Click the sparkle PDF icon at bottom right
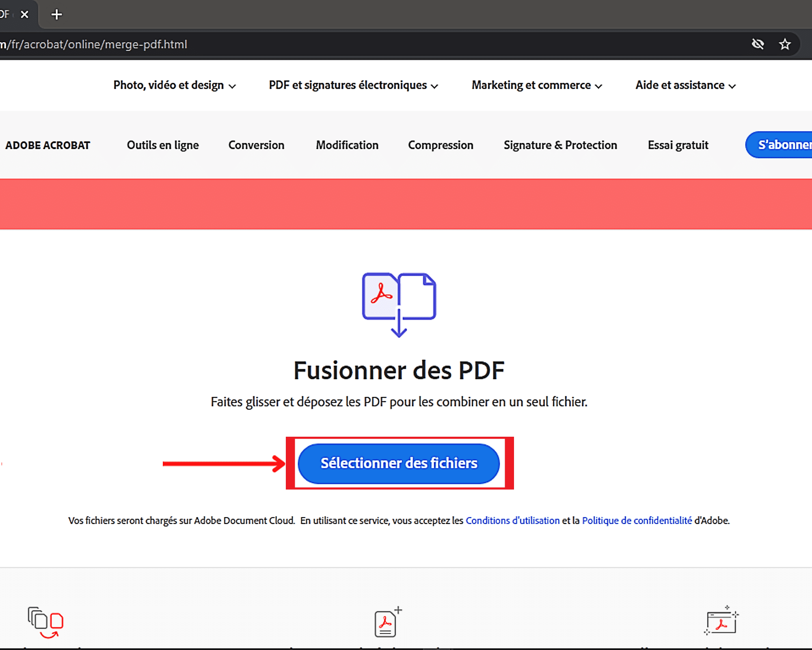The width and height of the screenshot is (812, 650). pos(721,620)
